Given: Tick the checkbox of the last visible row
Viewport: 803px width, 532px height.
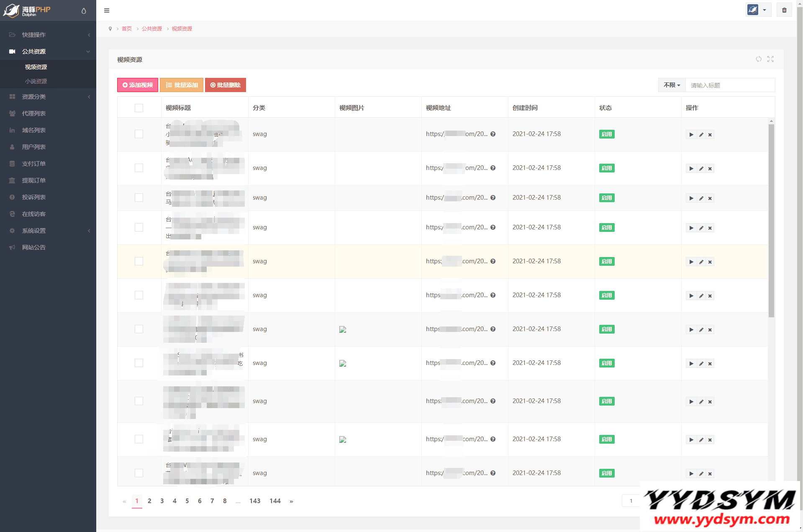Looking at the screenshot, I should (x=139, y=473).
